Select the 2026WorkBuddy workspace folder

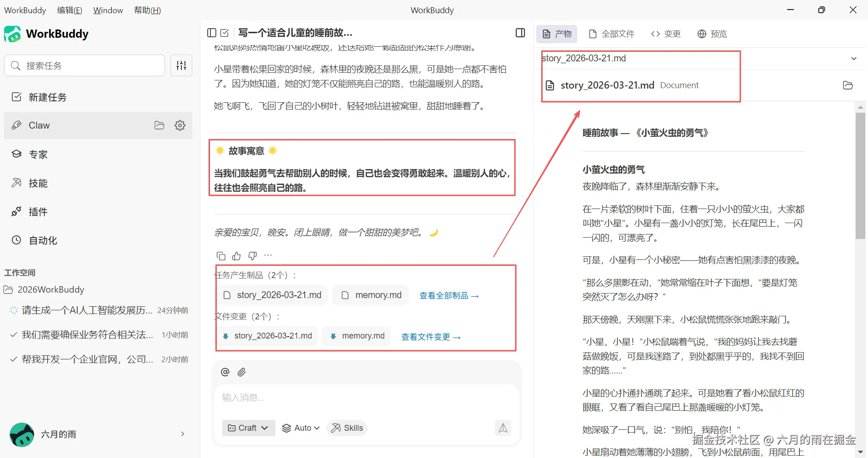pyautogui.click(x=44, y=289)
